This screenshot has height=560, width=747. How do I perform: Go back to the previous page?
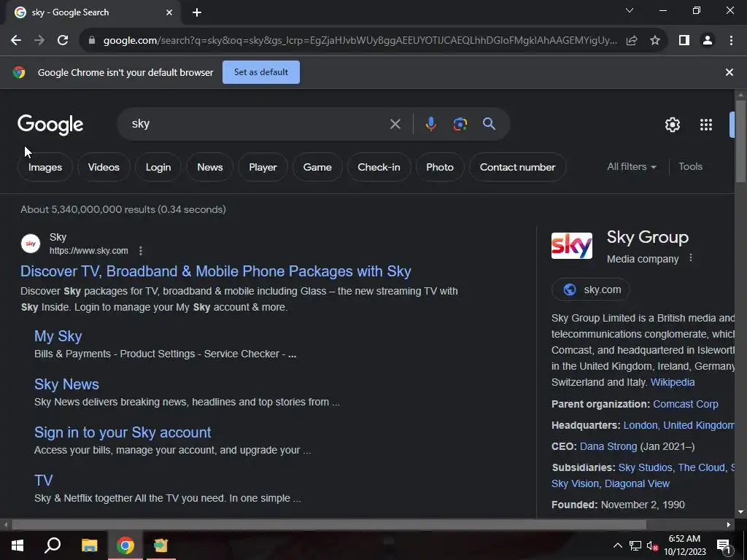pos(16,41)
